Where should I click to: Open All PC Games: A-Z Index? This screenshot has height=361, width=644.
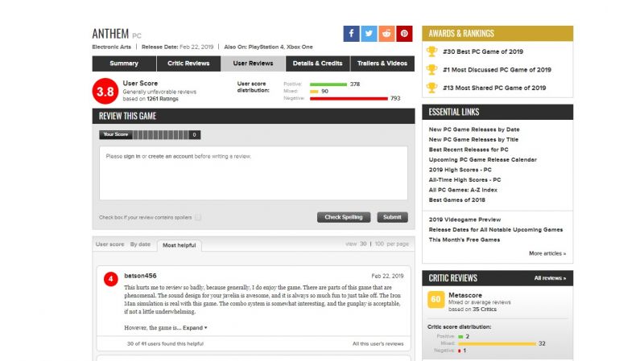click(463, 190)
